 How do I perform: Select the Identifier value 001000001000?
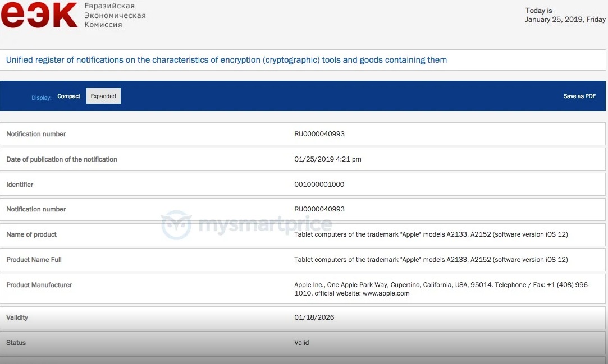click(319, 185)
